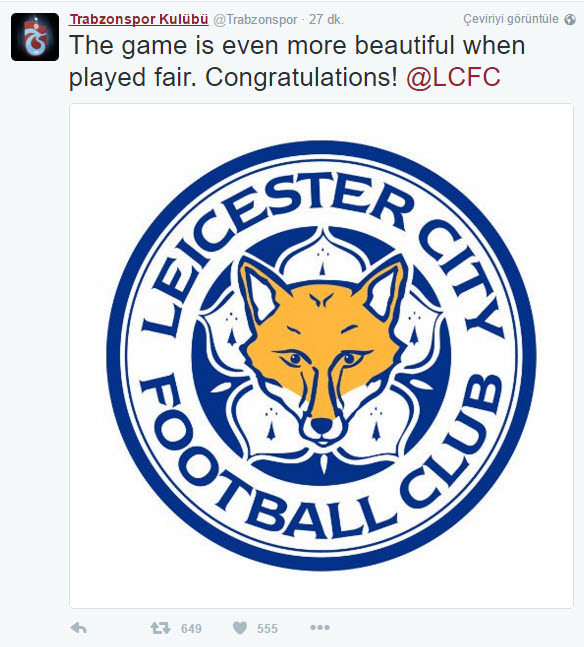This screenshot has width=584, height=647.
Task: Click the reply arrow icon
Action: tap(78, 628)
